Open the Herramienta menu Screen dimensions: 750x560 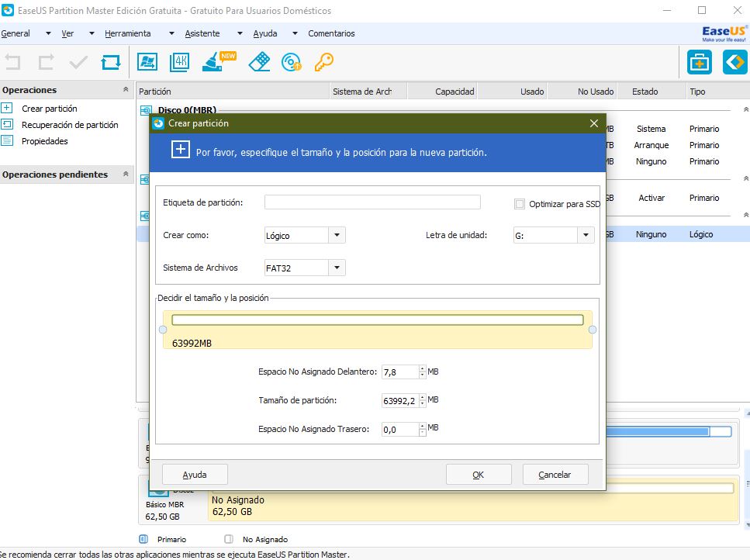click(128, 33)
